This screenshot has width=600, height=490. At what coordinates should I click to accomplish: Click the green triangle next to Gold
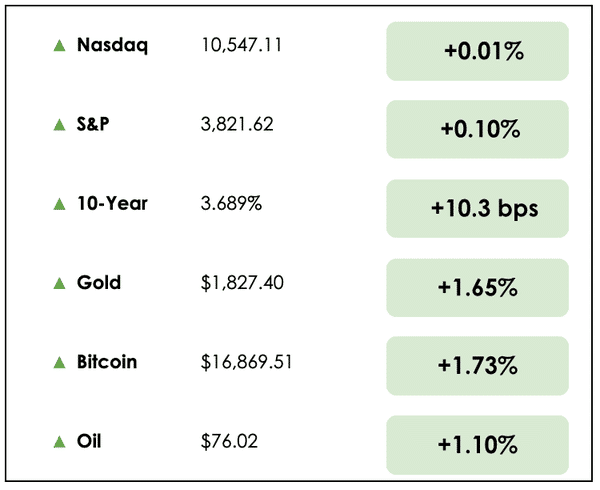pos(59,283)
